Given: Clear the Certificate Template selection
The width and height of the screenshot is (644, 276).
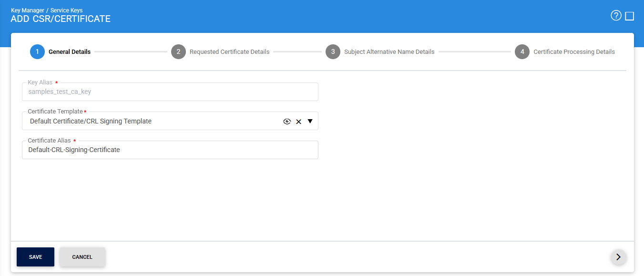Looking at the screenshot, I should tap(299, 122).
